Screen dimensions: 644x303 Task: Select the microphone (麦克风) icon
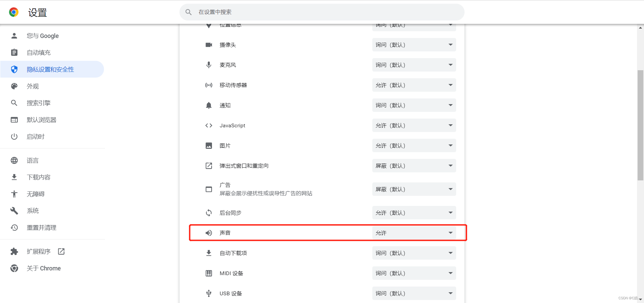pos(209,65)
